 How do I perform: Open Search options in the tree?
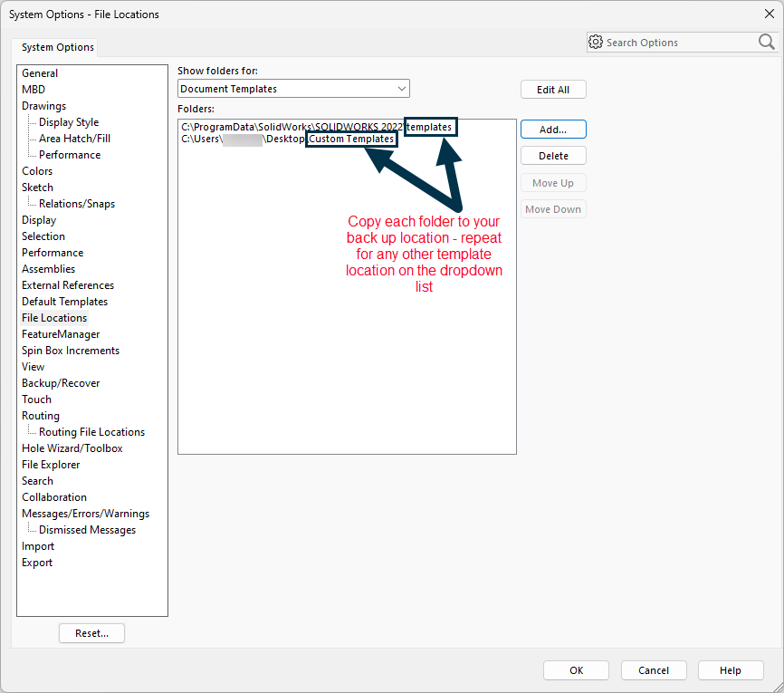37,481
